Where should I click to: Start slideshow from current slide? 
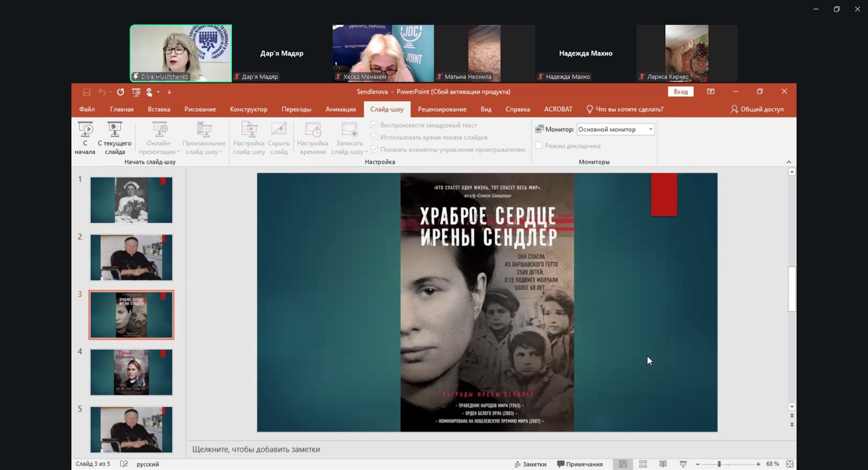(x=115, y=138)
